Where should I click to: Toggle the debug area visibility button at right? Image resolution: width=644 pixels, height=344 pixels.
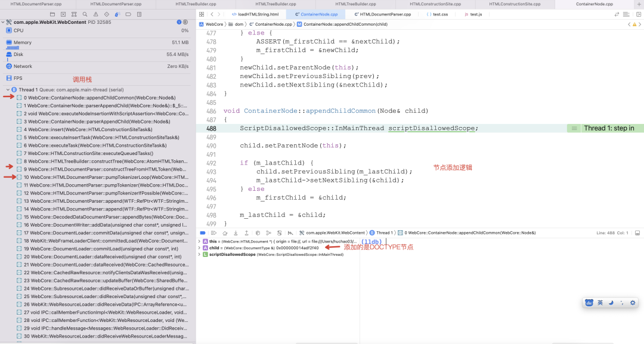[637, 233]
